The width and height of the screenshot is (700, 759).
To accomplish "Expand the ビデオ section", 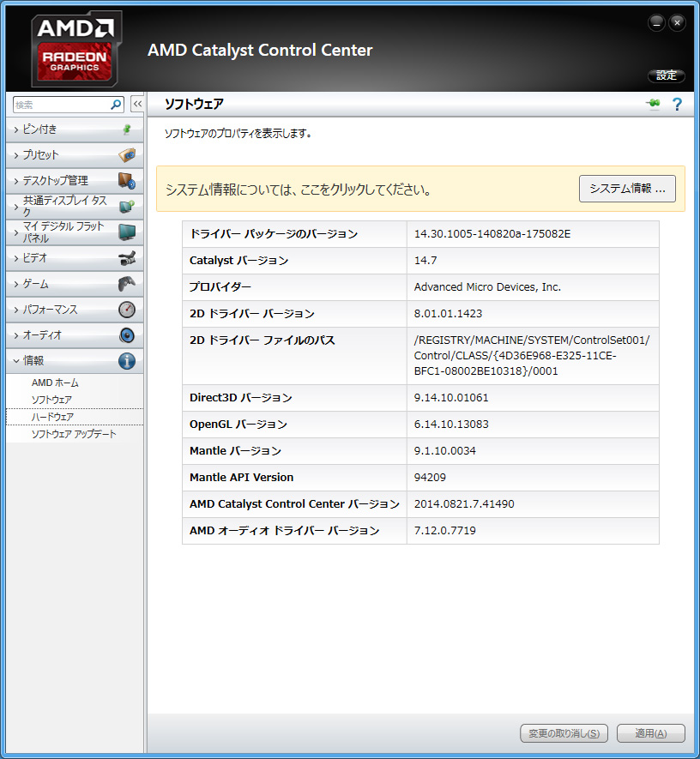I will click(75, 258).
